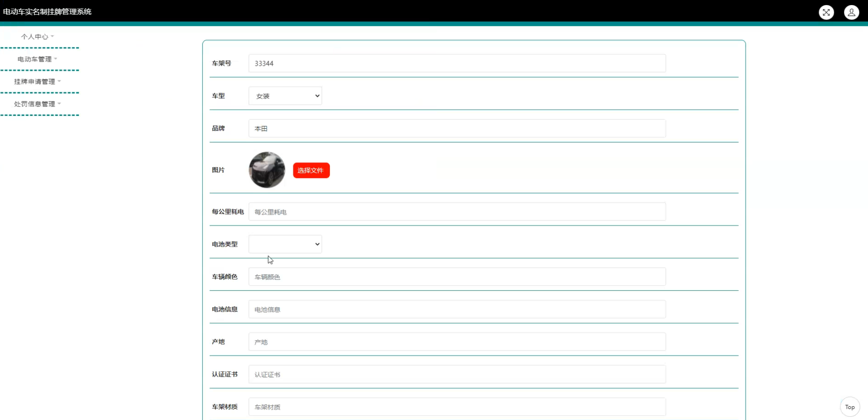Focus the 电池信息 input field
Image resolution: width=868 pixels, height=420 pixels.
point(457,309)
